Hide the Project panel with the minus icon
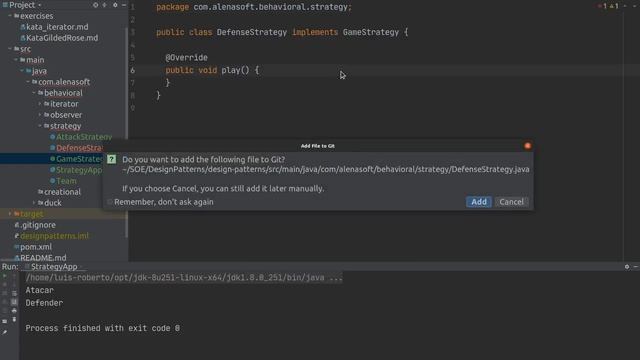The height and width of the screenshot is (360, 640). coord(124,5)
